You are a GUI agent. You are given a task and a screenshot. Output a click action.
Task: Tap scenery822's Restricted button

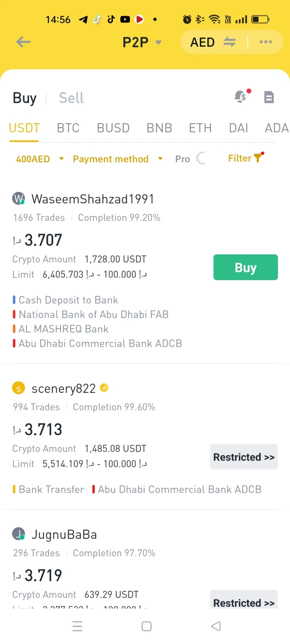(244, 457)
